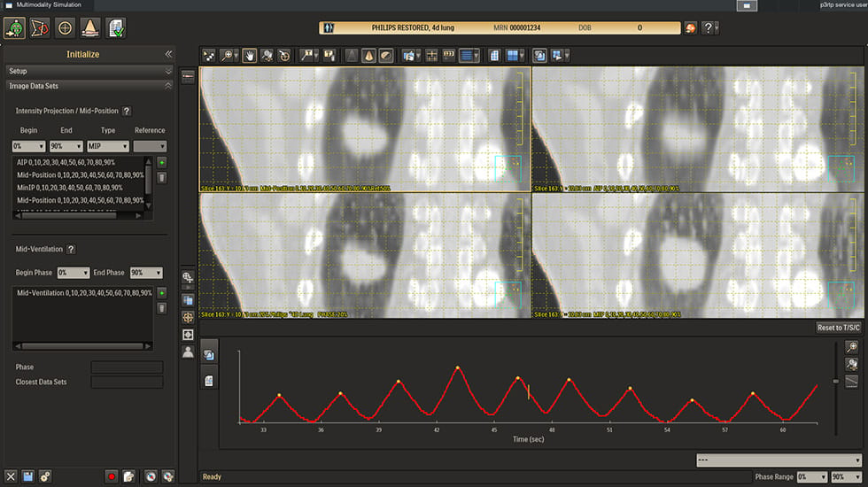Select first Mid-Position data set row

pyautogui.click(x=79, y=175)
